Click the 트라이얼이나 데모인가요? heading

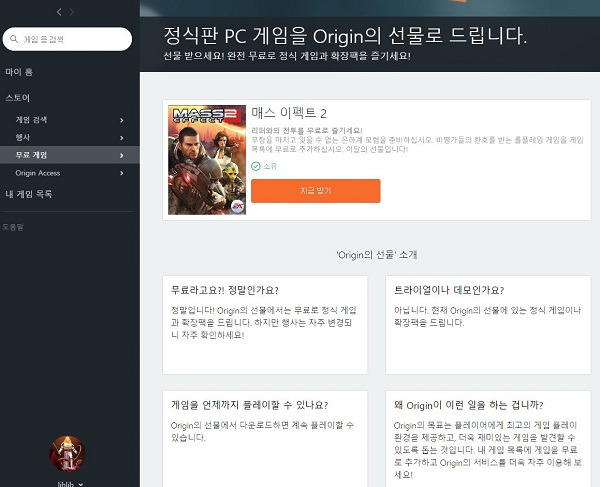tap(449, 290)
